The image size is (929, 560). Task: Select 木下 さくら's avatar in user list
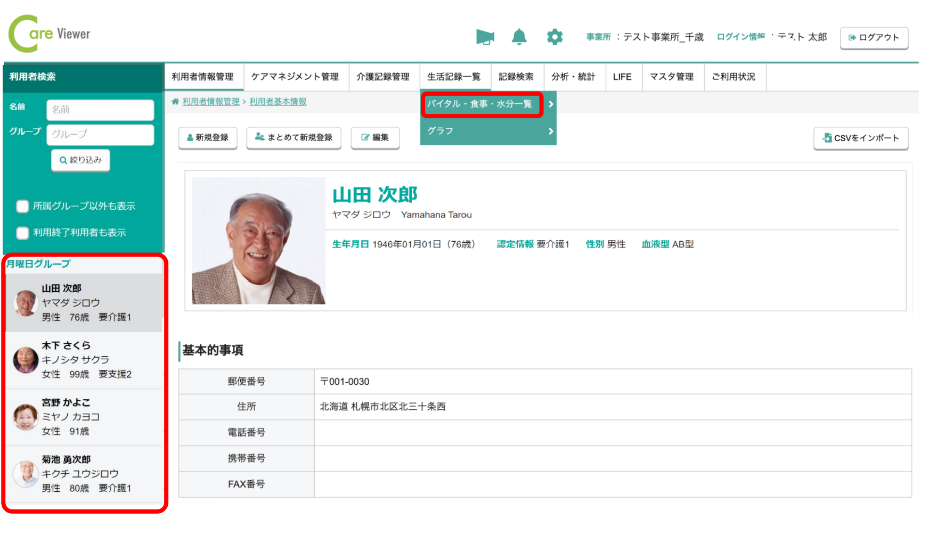(26, 360)
